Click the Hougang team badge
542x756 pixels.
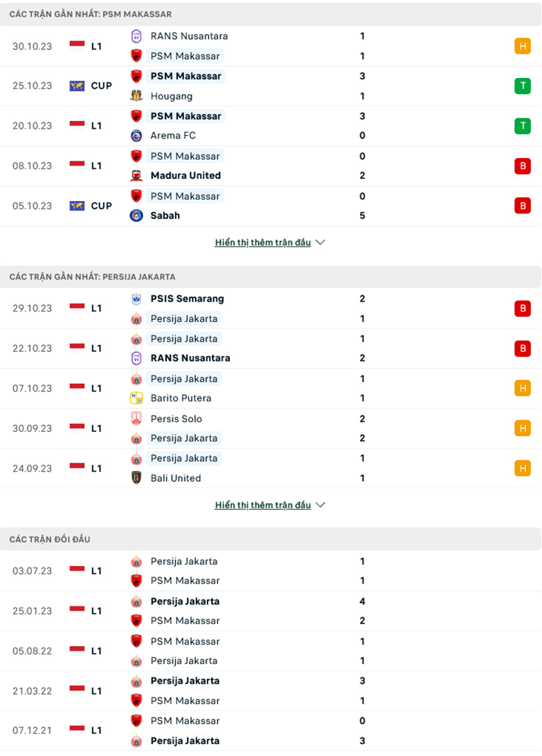click(135, 95)
